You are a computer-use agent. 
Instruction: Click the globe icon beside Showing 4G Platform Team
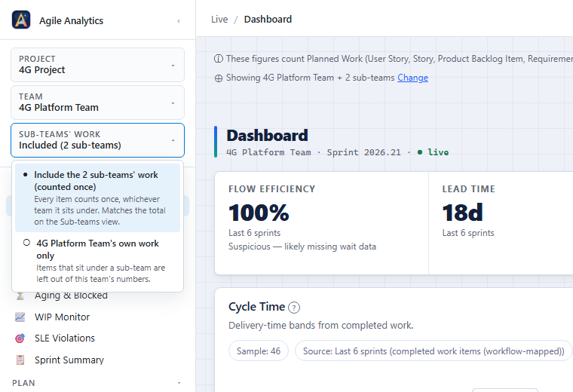[219, 78]
